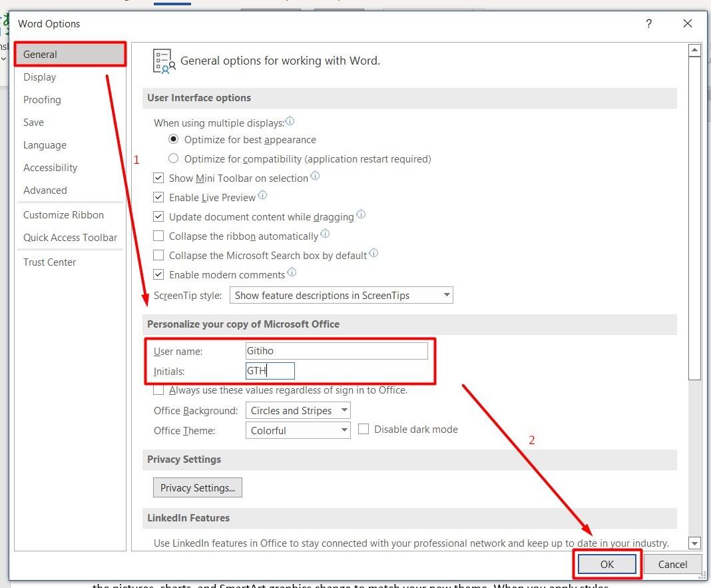The image size is (711, 588).
Task: Open Quick Access Toolbar settings
Action: tap(70, 238)
